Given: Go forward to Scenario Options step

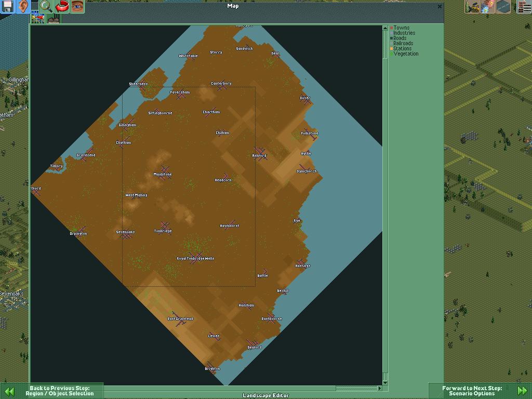Looking at the screenshot, I should click(480, 391).
